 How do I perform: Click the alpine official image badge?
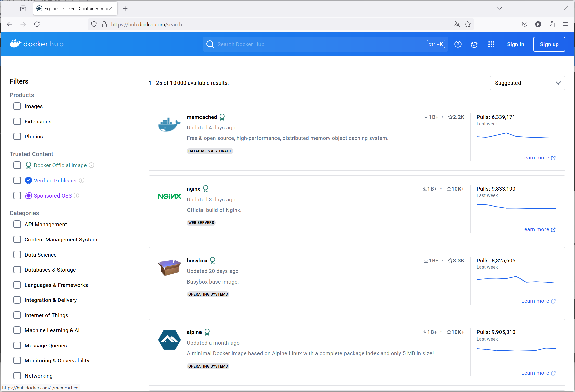point(207,332)
